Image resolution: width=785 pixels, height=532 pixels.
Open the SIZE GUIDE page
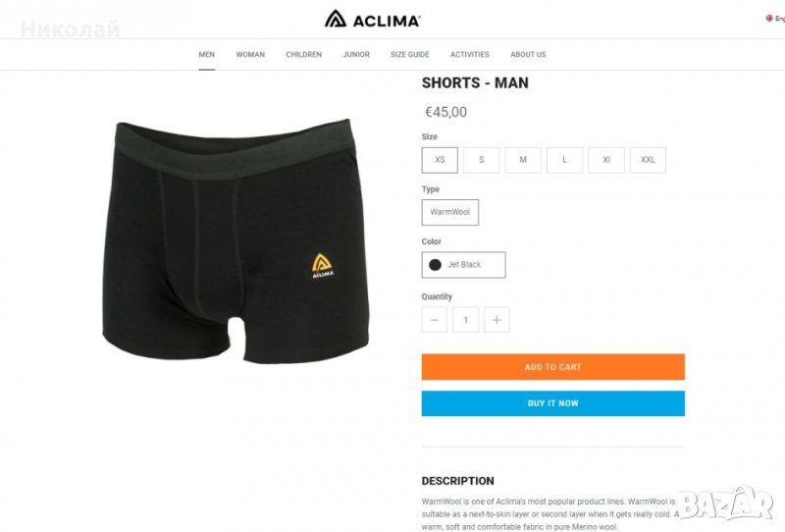pyautogui.click(x=410, y=55)
